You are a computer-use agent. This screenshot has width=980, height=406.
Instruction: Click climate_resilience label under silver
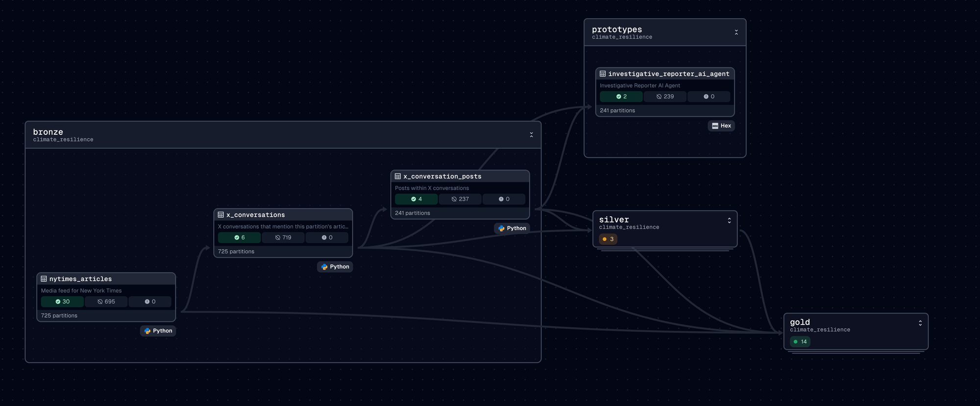pos(629,228)
